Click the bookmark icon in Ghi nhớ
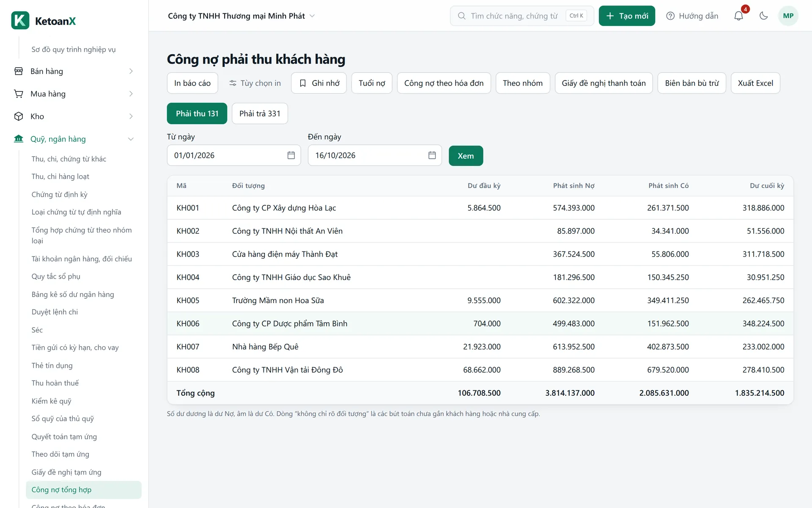Image resolution: width=812 pixels, height=508 pixels. point(303,83)
